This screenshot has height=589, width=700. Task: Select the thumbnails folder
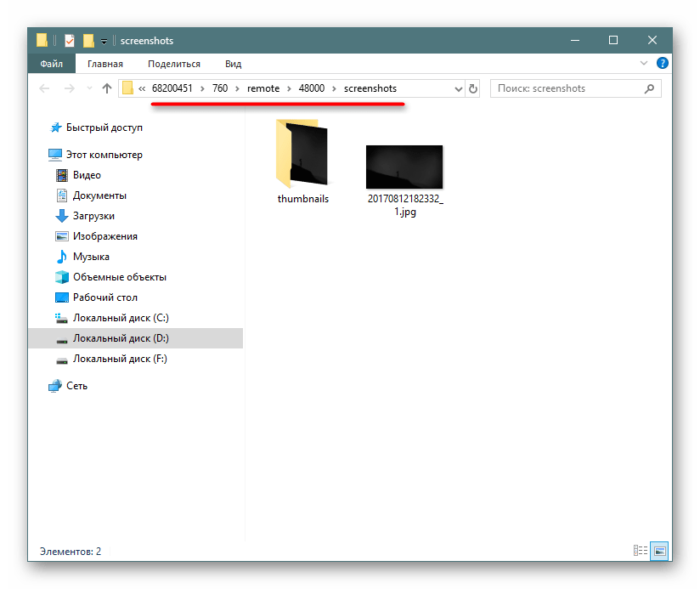(302, 161)
